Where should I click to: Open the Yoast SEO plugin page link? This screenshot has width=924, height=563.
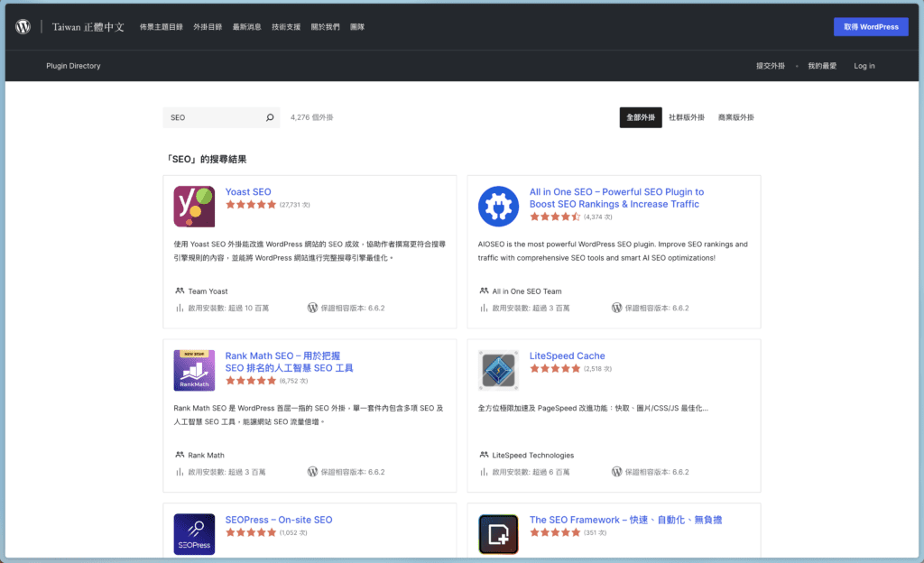click(x=248, y=191)
